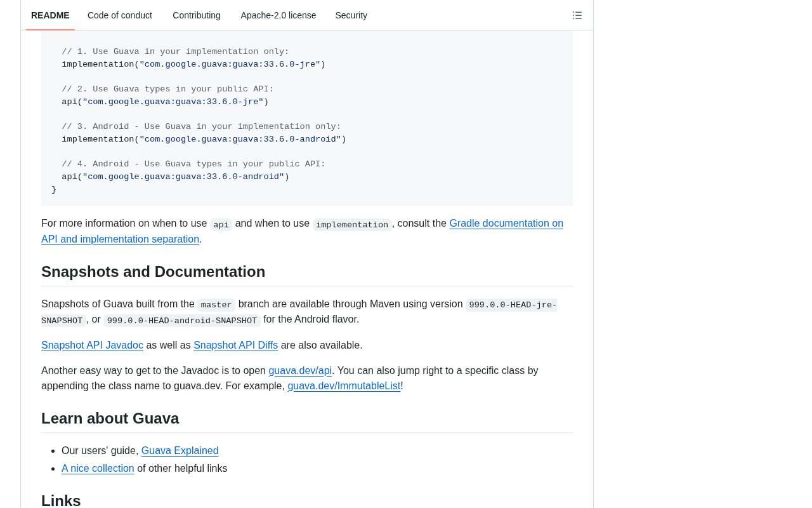This screenshot has height=508, width=812.
Task: Click comment '// 2. Use Guava types in your public API:'
Action: point(167,90)
